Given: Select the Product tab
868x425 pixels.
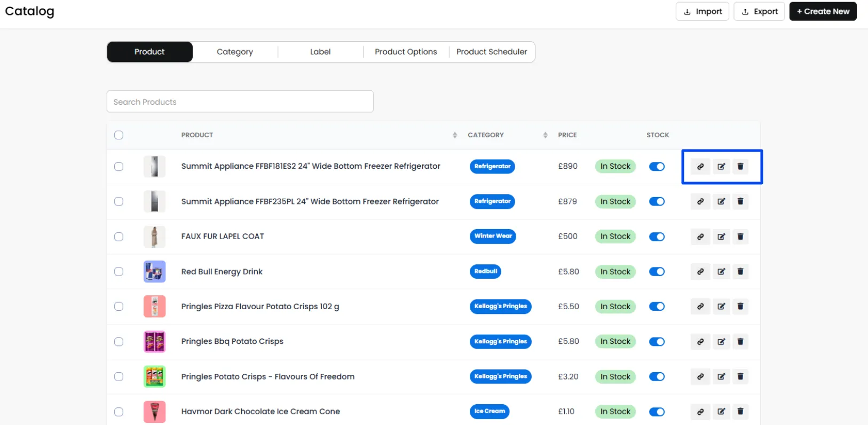Looking at the screenshot, I should point(149,52).
